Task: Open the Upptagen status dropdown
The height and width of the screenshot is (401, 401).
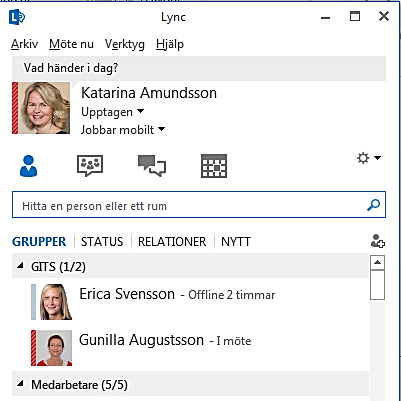Action: 112,112
